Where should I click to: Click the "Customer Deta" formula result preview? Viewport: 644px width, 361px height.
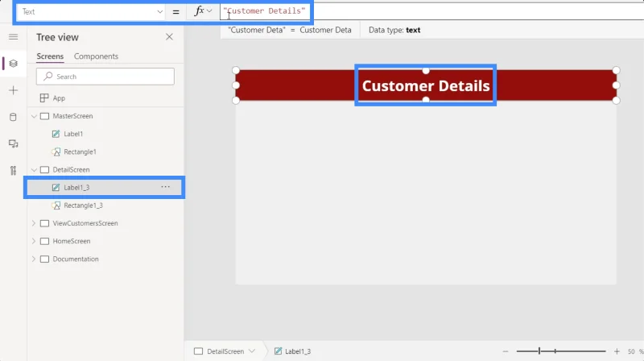coord(290,30)
